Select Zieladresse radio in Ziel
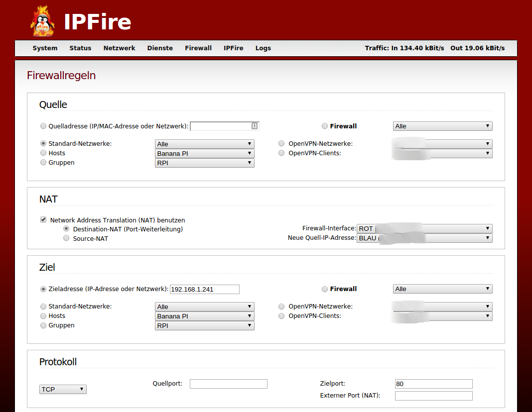The width and height of the screenshot is (532, 412). click(x=43, y=289)
